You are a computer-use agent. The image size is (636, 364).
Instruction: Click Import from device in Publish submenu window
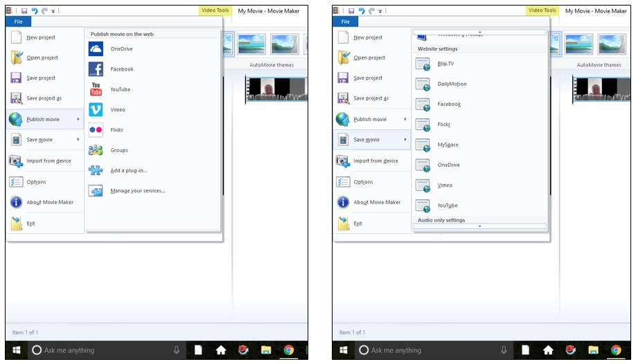click(45, 161)
